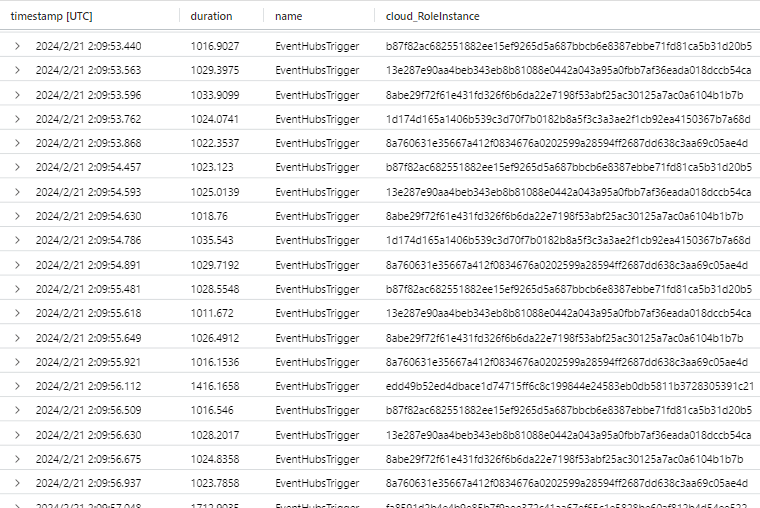
Task: Click the timestamp cell 2:09:53.762
Action: point(88,119)
